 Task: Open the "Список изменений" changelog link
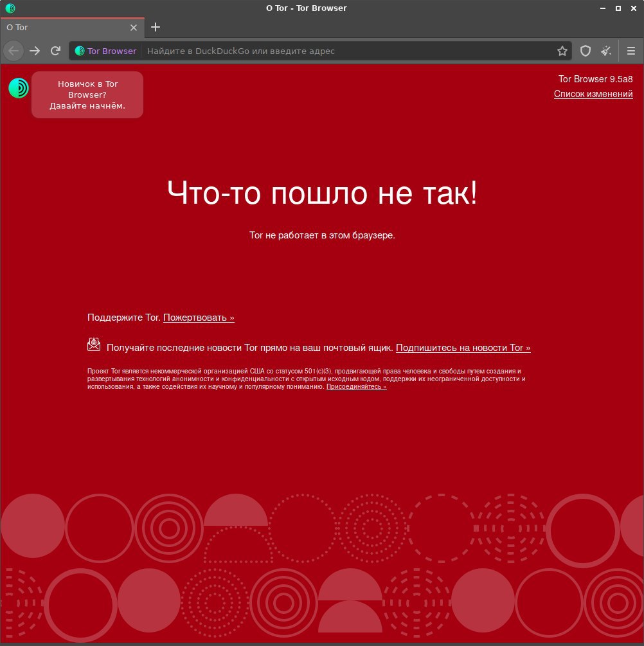(x=593, y=94)
